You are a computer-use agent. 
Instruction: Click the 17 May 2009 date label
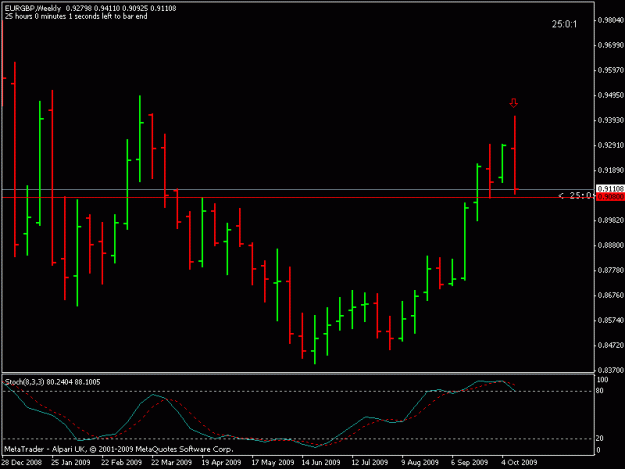click(273, 462)
